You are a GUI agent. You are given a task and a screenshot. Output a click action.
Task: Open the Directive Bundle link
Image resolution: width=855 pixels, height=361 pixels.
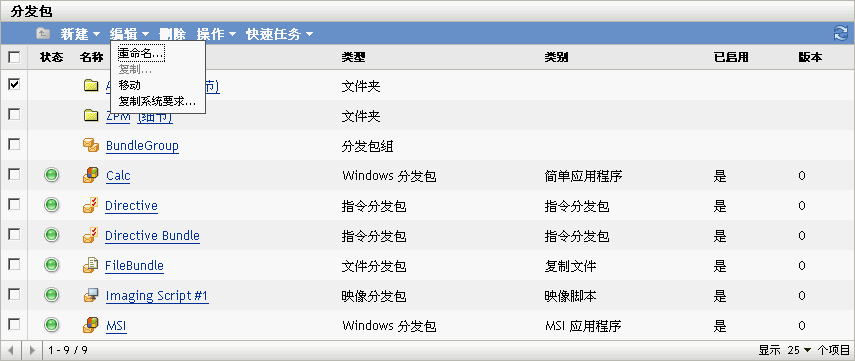(152, 236)
